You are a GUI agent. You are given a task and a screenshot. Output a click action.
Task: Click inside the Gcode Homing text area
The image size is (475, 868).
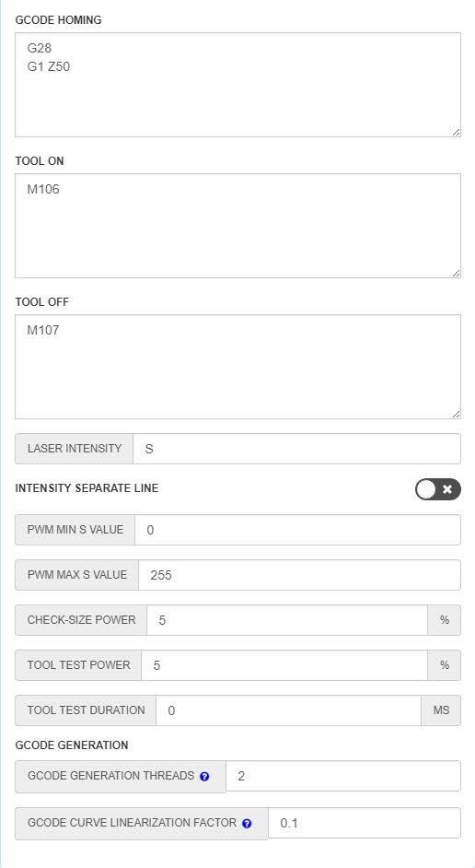tap(237, 85)
